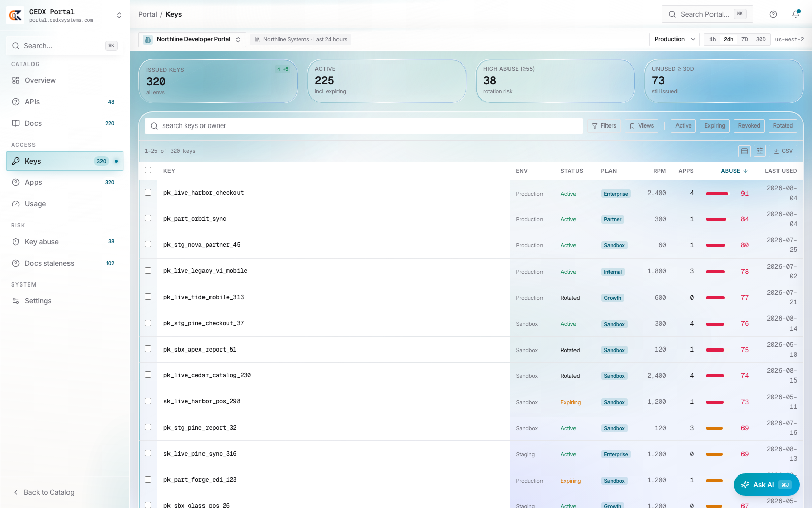812x508 pixels.
Task: Check the pk_live_tide_mobile_313 row
Action: [x=148, y=297]
